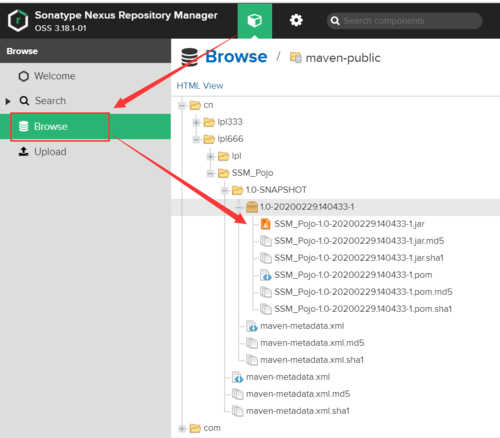This screenshot has height=438, width=500.
Task: Click the OSS 3.18.1-01 version text
Action: [x=60, y=28]
